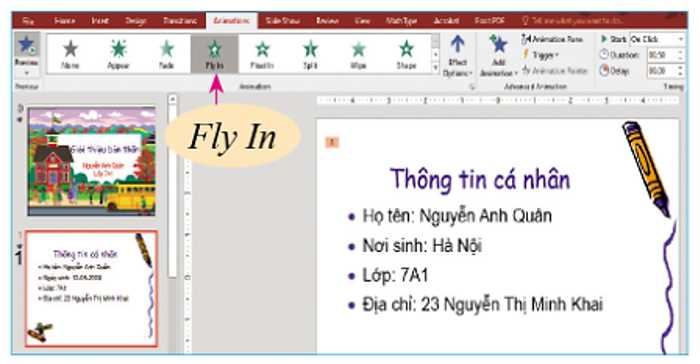The height and width of the screenshot is (364, 700).
Task: Open the Preview dropdown arrow
Action: pyautogui.click(x=26, y=73)
